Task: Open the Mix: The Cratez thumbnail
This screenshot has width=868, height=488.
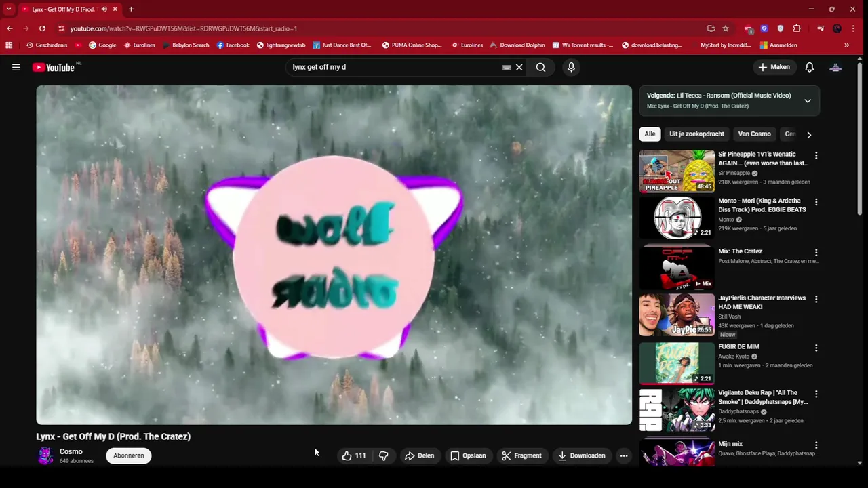Action: [677, 267]
